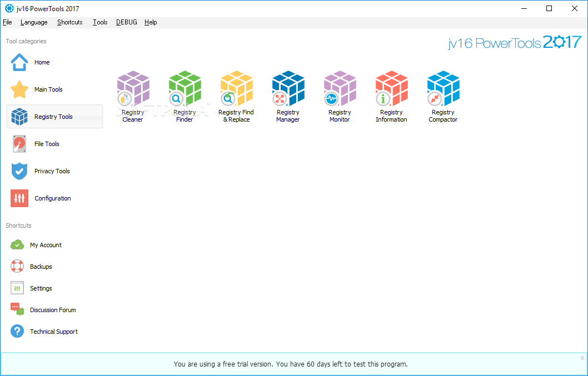
Task: Minimize the jv16 PowerTools window
Action: point(524,8)
